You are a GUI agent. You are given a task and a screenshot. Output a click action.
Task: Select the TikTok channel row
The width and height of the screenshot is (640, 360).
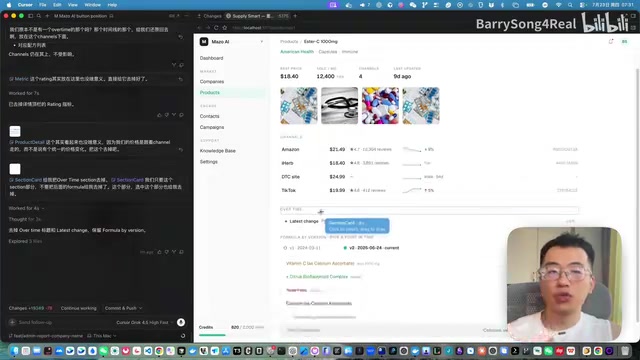click(429, 191)
